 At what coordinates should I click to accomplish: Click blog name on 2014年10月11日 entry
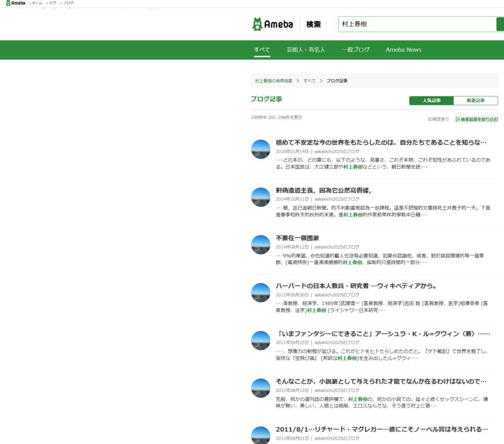[x=337, y=199]
